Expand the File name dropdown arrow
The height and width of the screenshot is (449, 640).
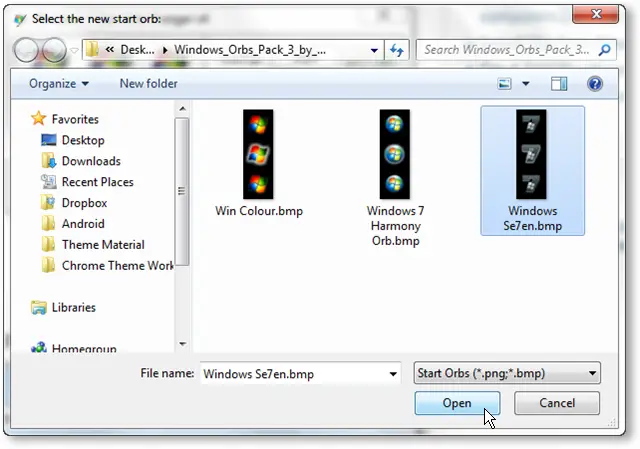coord(393,373)
